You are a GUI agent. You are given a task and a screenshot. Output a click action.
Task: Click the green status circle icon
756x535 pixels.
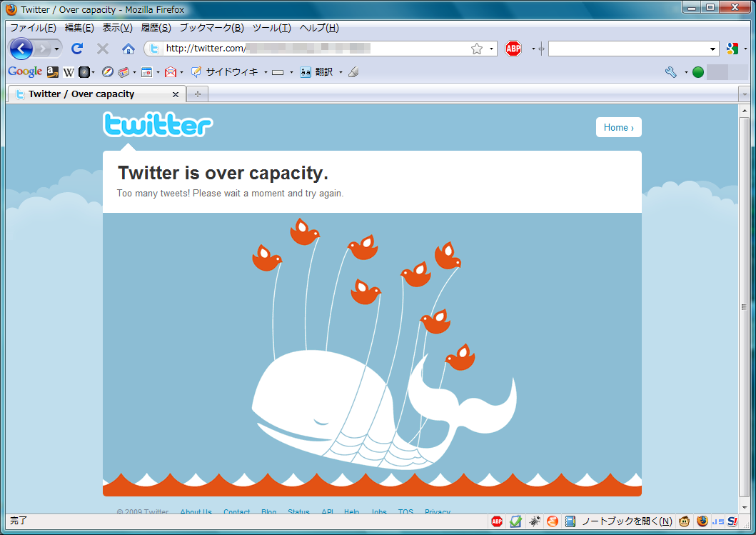coord(698,72)
